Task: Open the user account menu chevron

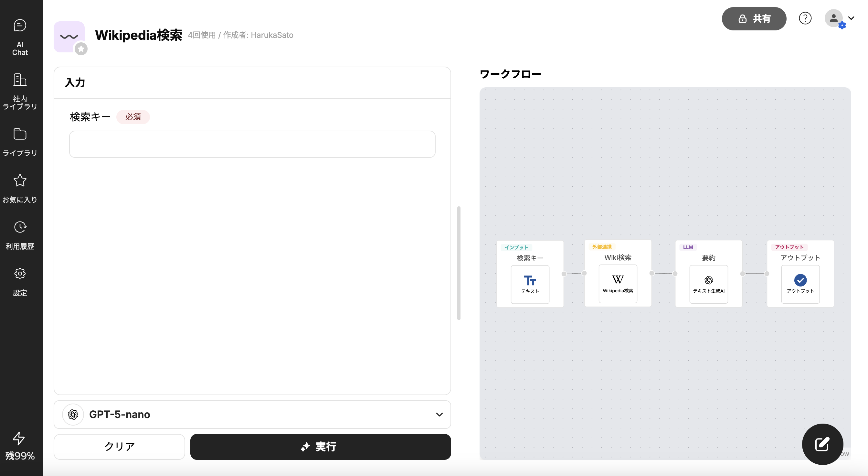Action: point(851,18)
